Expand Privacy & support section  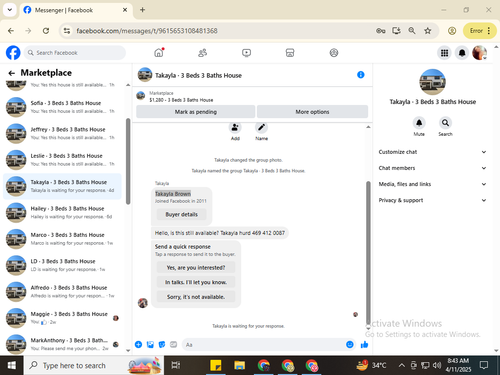[432, 200]
